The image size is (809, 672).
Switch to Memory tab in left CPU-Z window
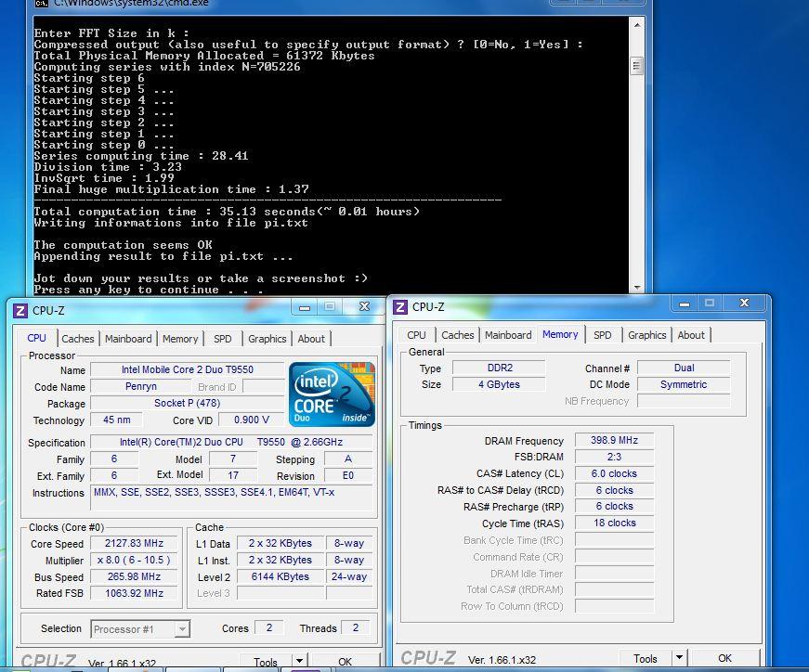click(x=180, y=339)
